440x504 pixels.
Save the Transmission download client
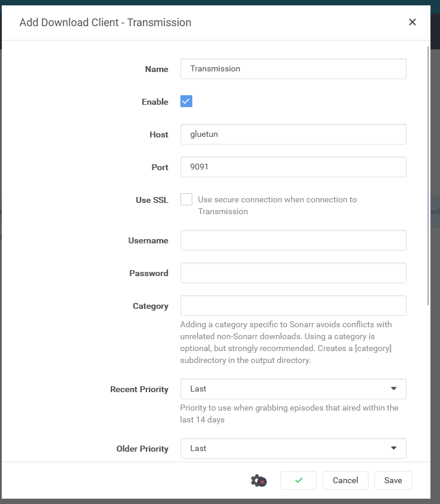coord(393,480)
